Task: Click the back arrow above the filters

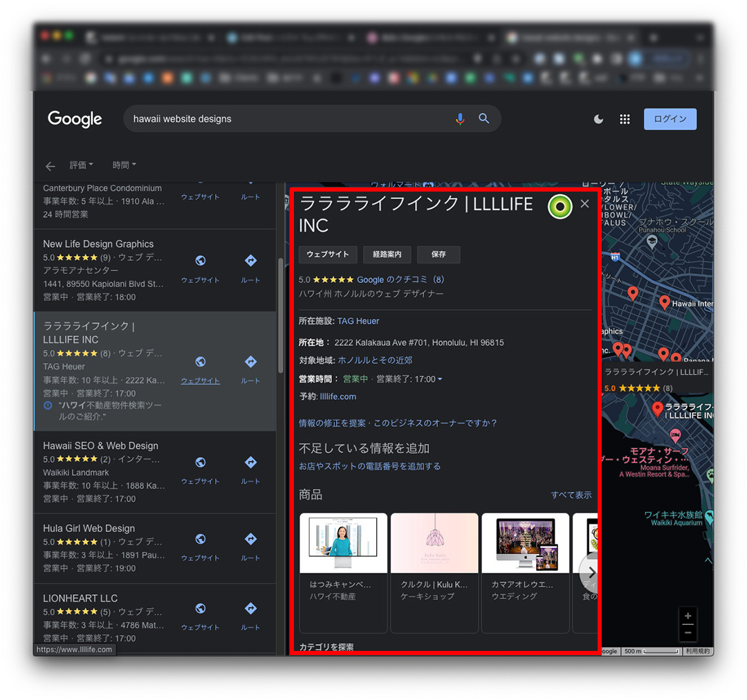Action: tap(50, 165)
